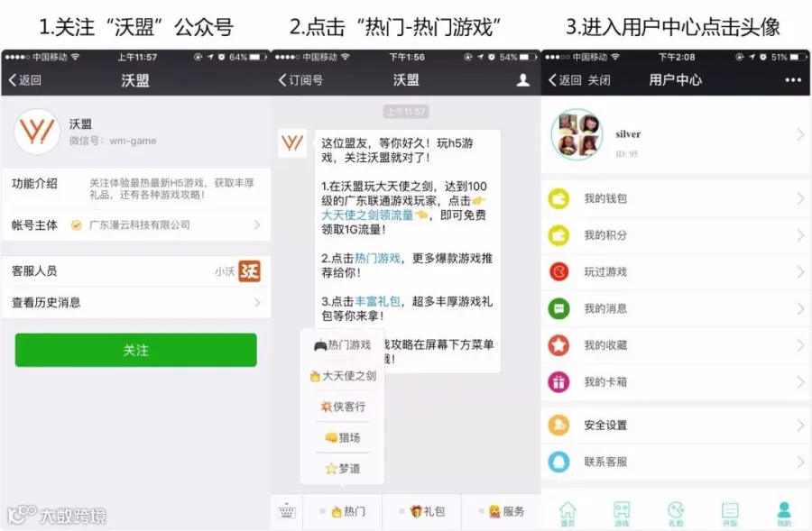Choose 猎场 from popup menu
This screenshot has width=812, height=531.
coord(342,438)
